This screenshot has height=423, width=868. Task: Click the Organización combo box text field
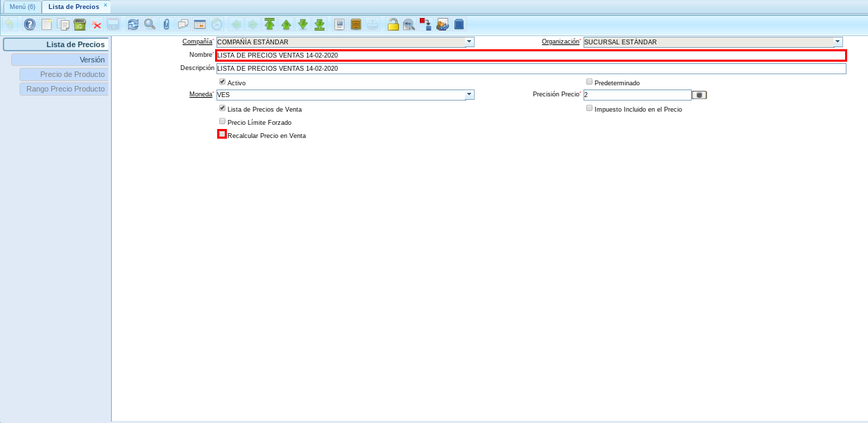click(x=708, y=42)
